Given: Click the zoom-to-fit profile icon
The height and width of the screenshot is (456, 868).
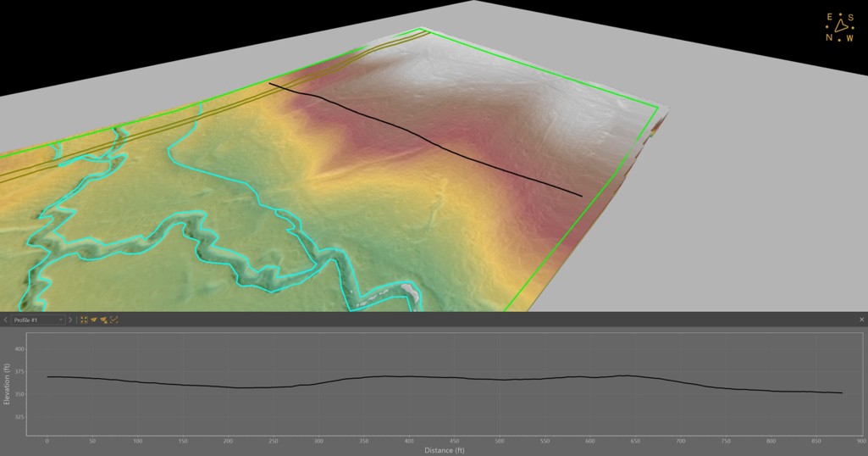Looking at the screenshot, I should point(84,320).
